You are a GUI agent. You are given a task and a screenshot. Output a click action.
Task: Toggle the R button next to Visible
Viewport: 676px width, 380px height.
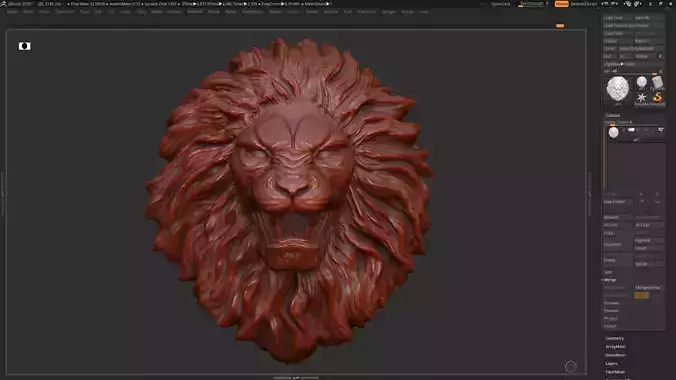click(x=660, y=57)
